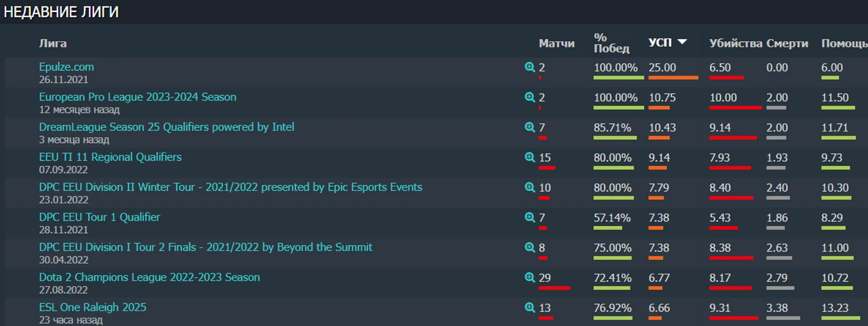Click magnifier icon next to DreamLeague Season 25

point(530,127)
